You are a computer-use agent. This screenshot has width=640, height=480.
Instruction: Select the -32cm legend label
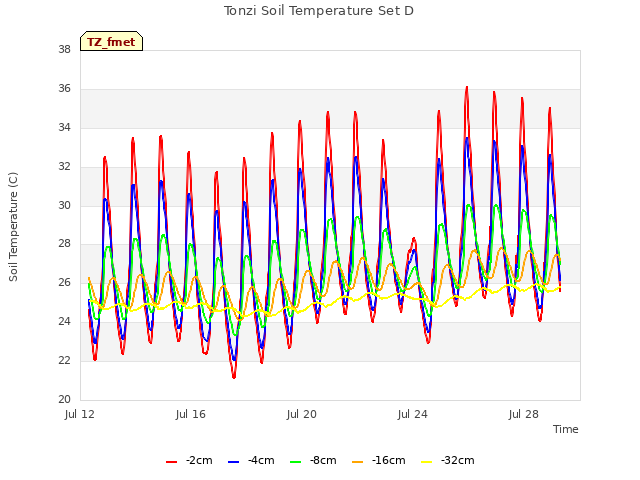[x=458, y=460]
